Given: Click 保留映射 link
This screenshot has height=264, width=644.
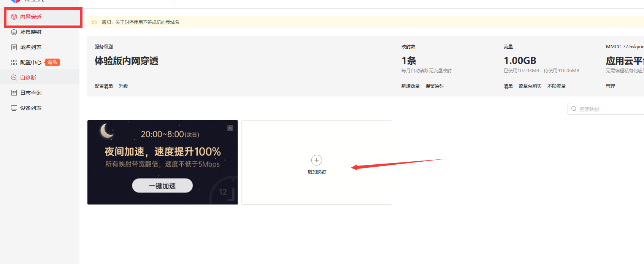Looking at the screenshot, I should (435, 86).
